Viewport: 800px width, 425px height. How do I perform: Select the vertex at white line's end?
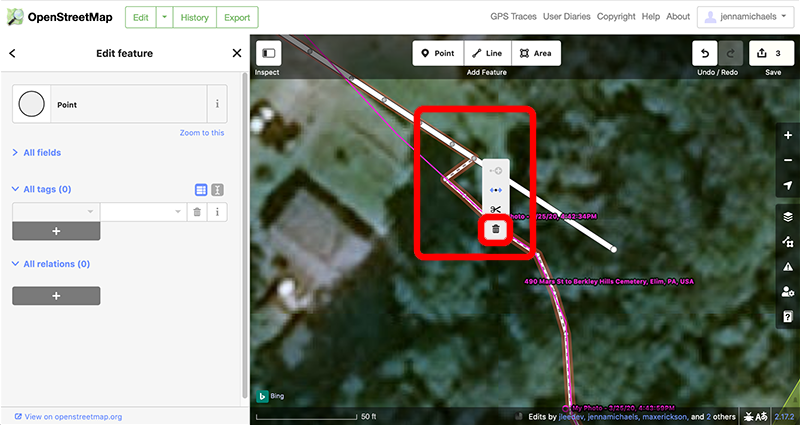614,249
